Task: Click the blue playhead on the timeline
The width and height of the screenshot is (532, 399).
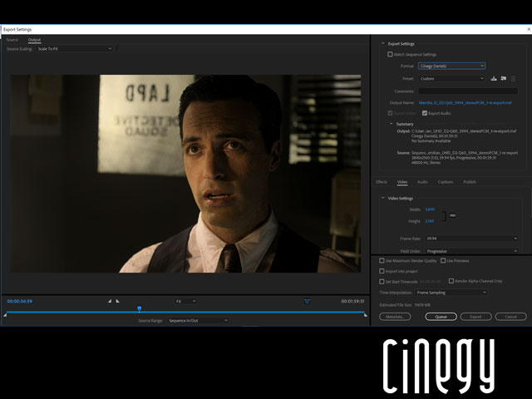Action: [x=139, y=308]
